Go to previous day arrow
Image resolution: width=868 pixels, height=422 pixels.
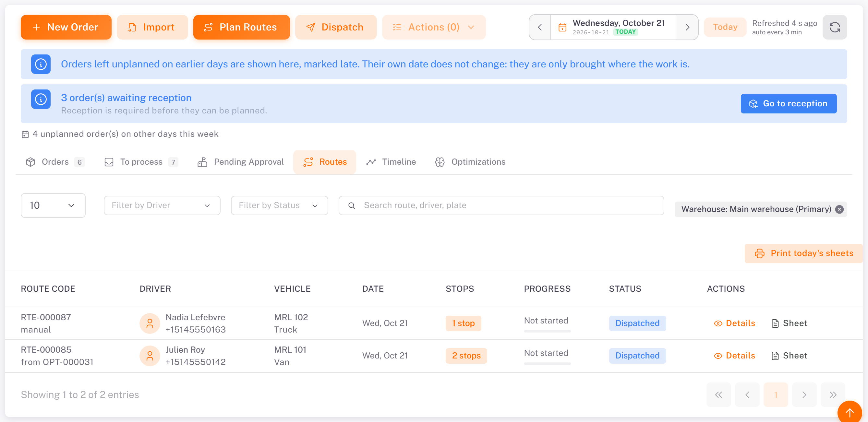point(540,27)
